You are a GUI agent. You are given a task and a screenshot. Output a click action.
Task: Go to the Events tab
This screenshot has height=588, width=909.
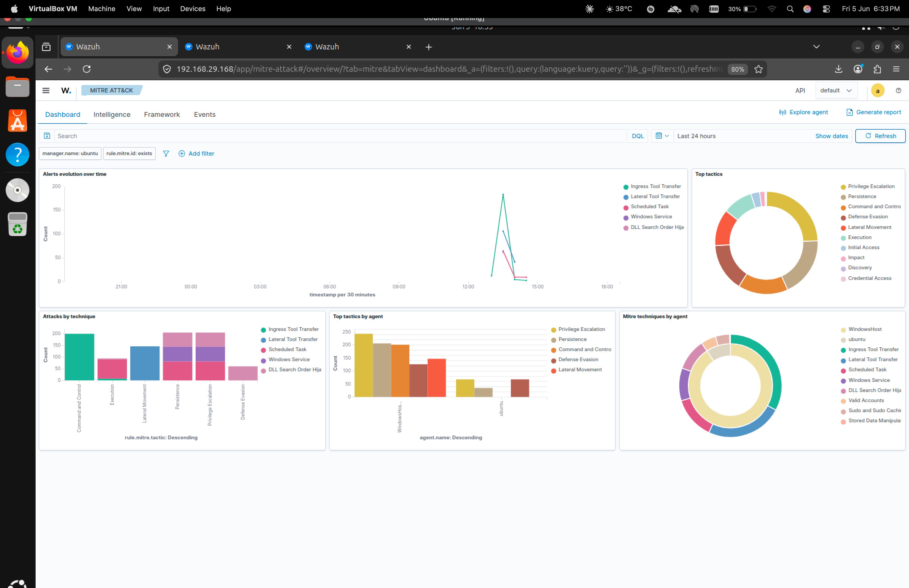pos(205,114)
